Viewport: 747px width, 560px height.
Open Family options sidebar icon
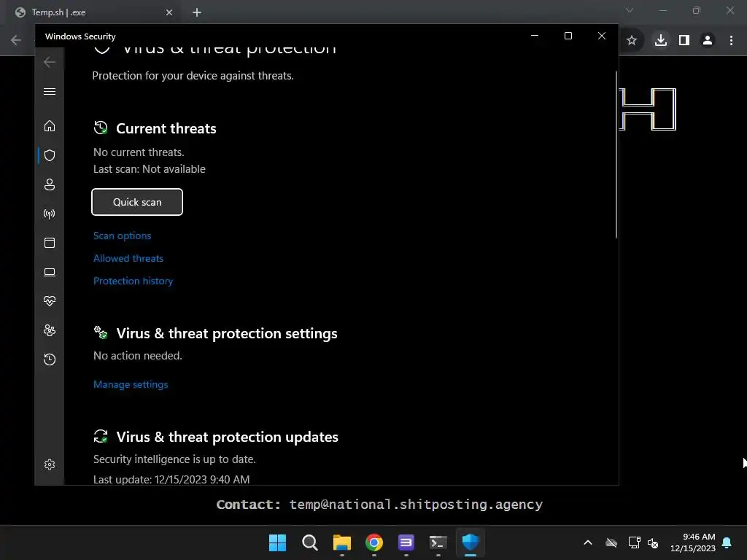50,330
